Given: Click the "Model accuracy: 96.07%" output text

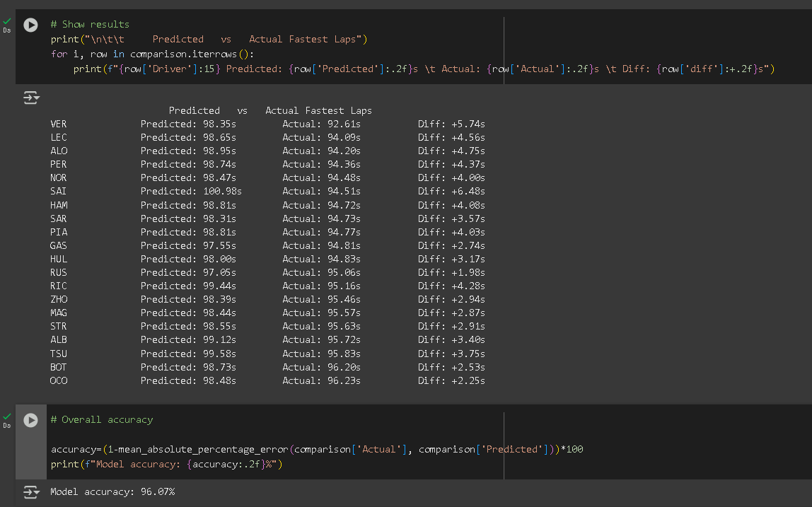Looking at the screenshot, I should 112,491.
